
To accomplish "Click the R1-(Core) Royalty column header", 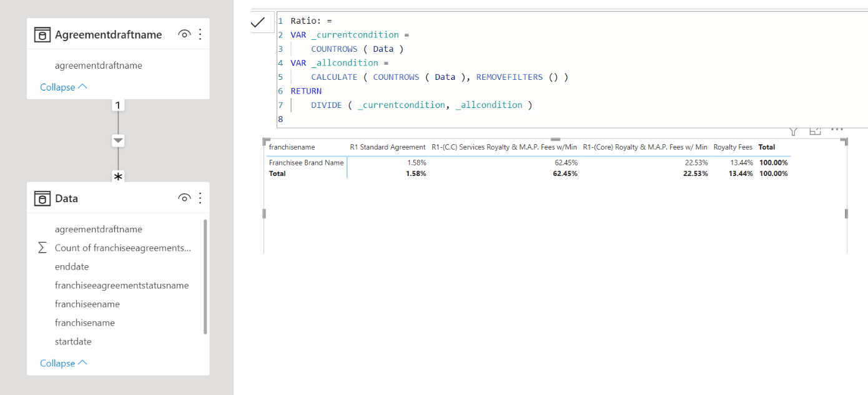I will pos(645,147).
